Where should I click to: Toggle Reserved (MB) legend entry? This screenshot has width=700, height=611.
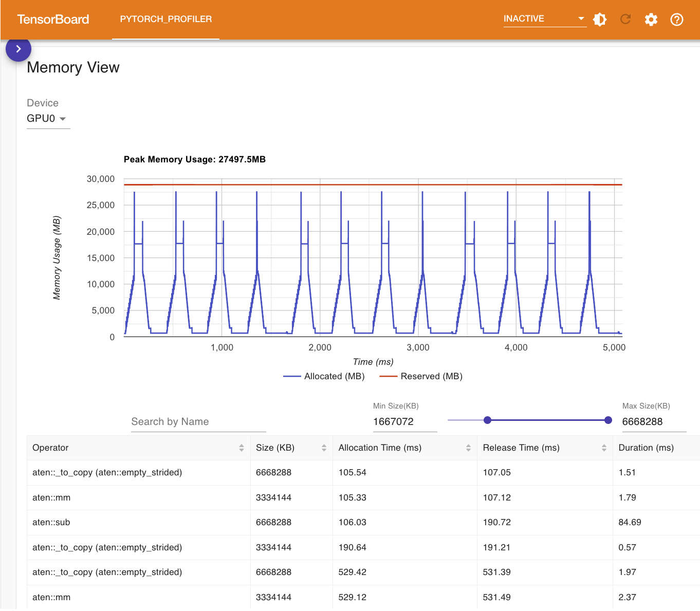(421, 377)
